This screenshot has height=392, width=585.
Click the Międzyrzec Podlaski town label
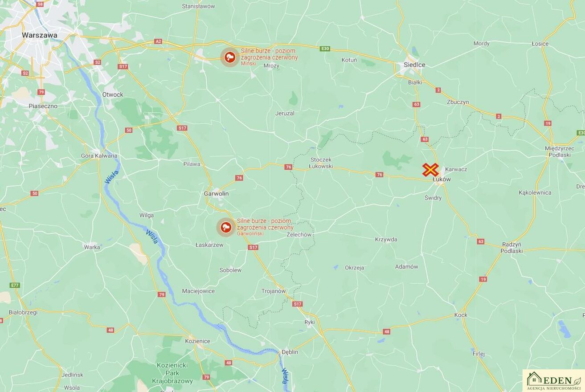tap(560, 151)
